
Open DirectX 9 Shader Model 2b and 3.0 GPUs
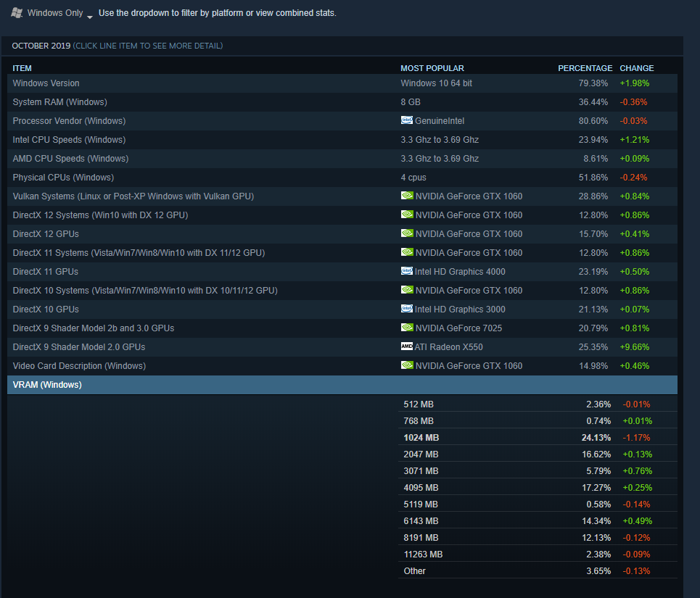tap(342, 328)
